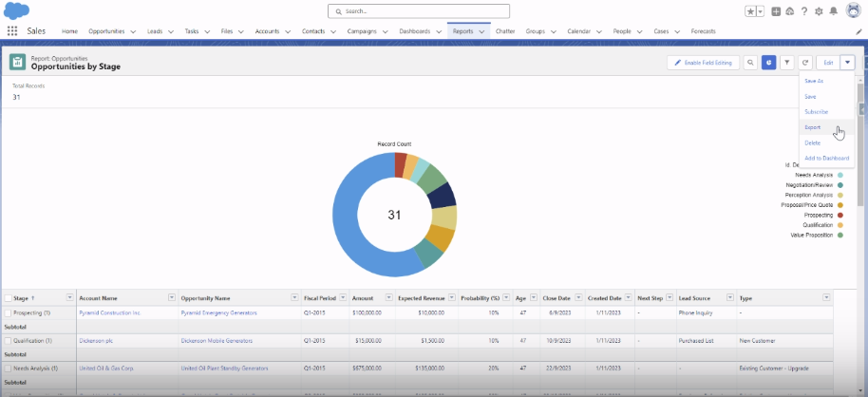868x397 pixels.
Task: Open the Pyramid Construction Inc. account link
Action: coord(110,312)
